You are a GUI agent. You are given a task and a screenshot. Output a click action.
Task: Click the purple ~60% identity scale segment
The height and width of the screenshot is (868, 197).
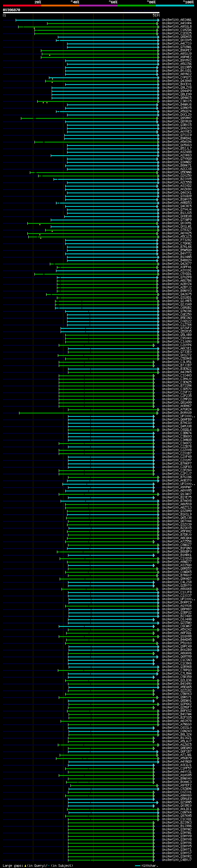(99, 6)
